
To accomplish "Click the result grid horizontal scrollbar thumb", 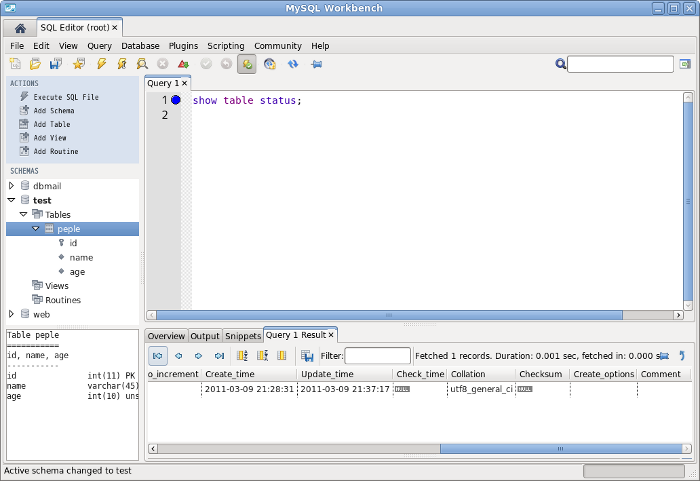I will click(561, 448).
